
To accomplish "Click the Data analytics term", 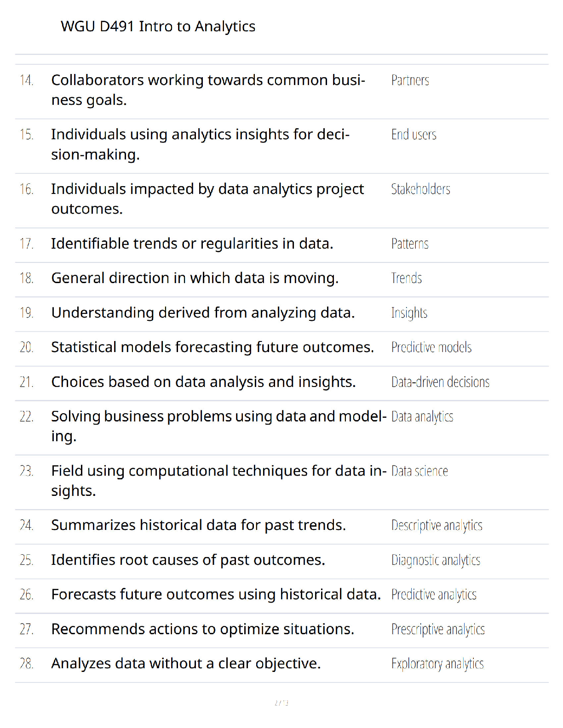I will tap(422, 417).
